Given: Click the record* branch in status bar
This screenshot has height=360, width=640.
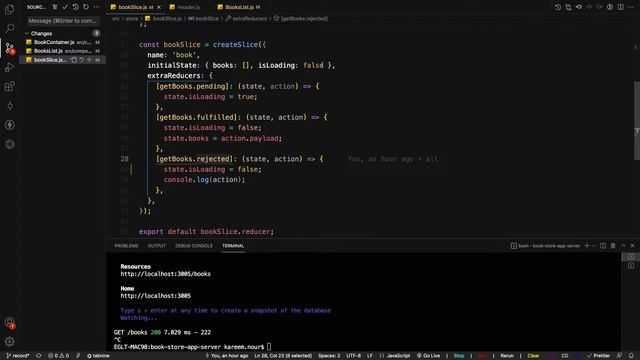Looking at the screenshot, I should [18, 356].
